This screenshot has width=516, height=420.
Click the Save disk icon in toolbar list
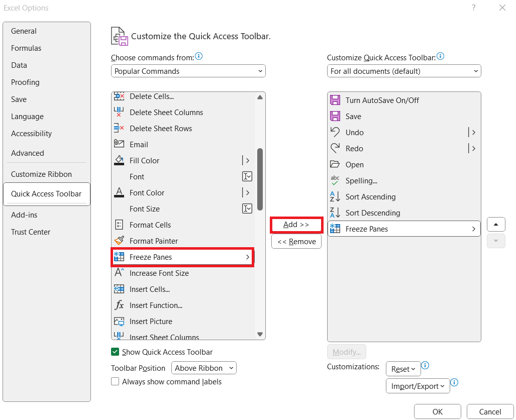tap(335, 116)
